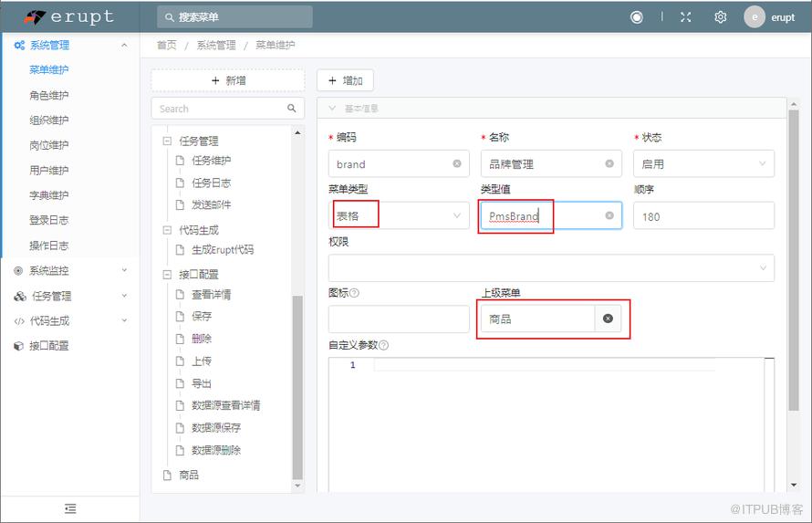812x523 pixels.
Task: Select 查看详情 in the menu tree
Action: coord(211,295)
